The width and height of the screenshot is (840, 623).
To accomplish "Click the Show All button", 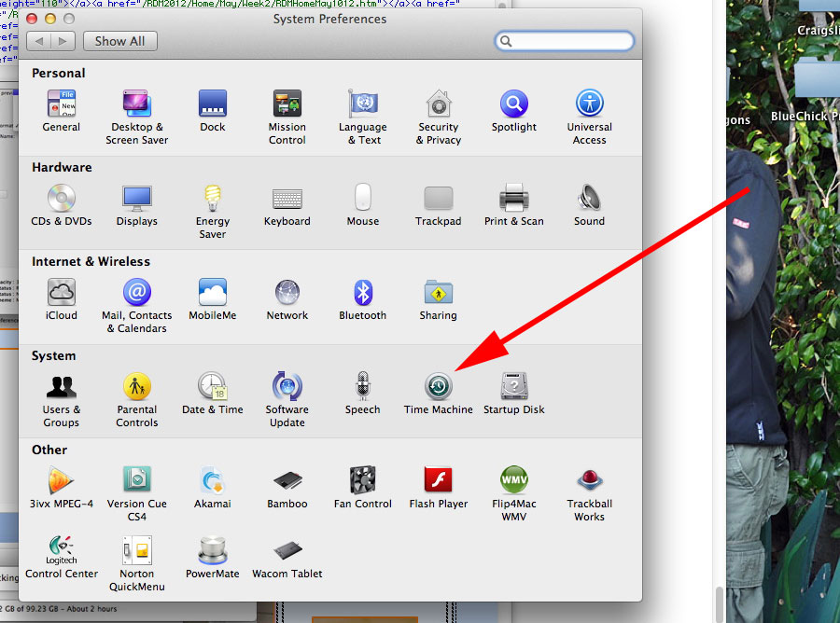I will tap(120, 41).
